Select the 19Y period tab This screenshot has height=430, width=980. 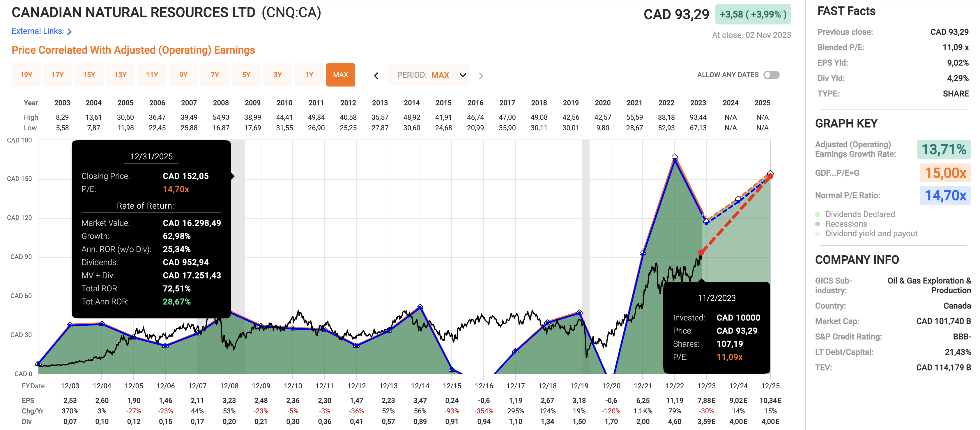(26, 75)
